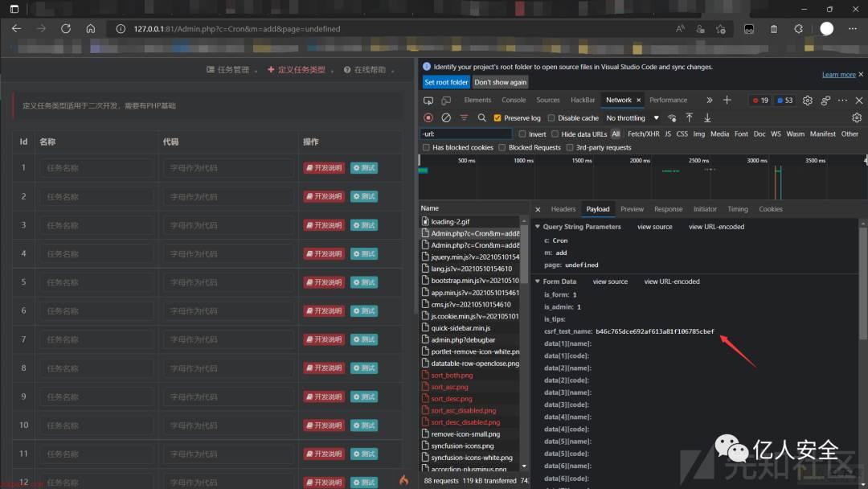Export HAR file download arrow icon
This screenshot has width=868, height=489.
pos(707,117)
